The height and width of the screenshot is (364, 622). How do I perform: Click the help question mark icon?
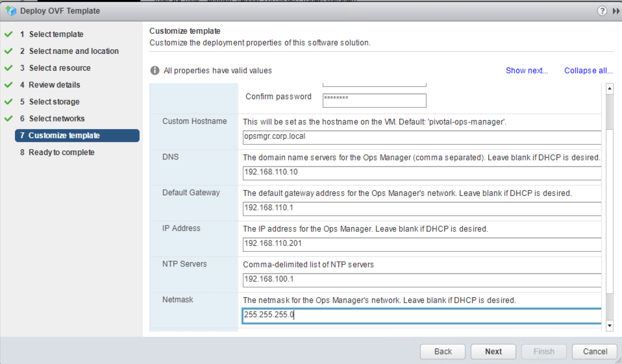[x=602, y=11]
